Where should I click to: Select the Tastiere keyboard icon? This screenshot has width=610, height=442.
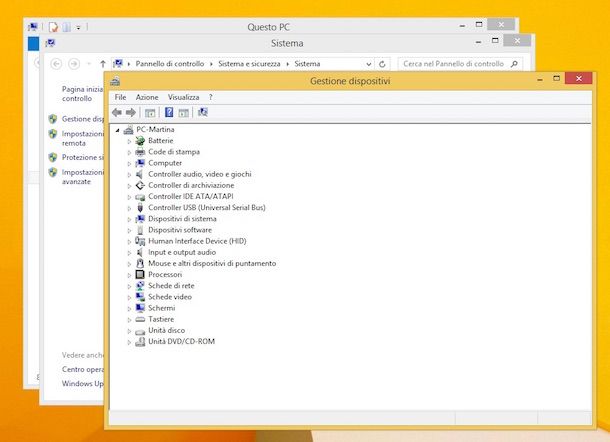[140, 319]
